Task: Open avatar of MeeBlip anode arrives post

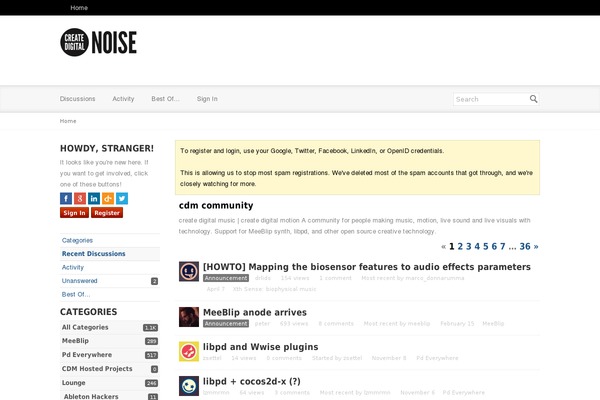Action: tap(189, 317)
